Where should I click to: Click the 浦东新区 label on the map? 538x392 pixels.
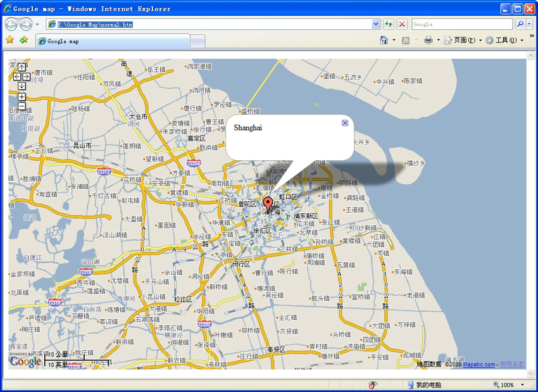coord(306,216)
